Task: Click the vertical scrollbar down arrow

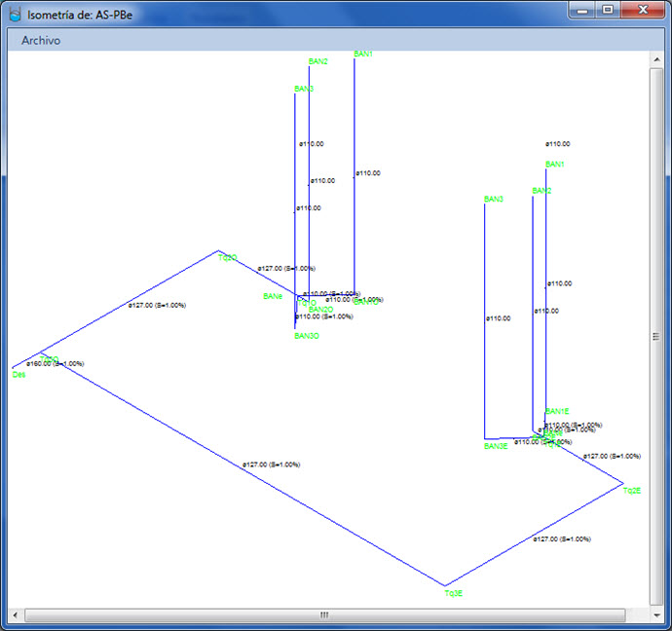Action: click(656, 600)
